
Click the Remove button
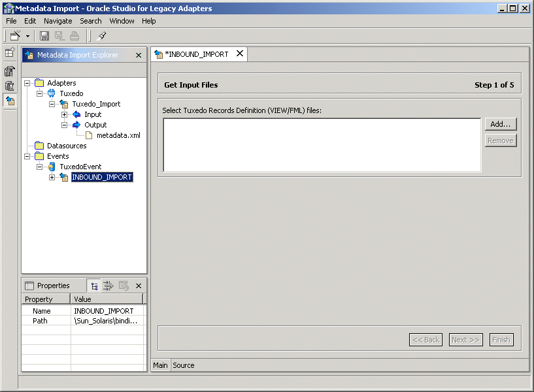click(501, 140)
